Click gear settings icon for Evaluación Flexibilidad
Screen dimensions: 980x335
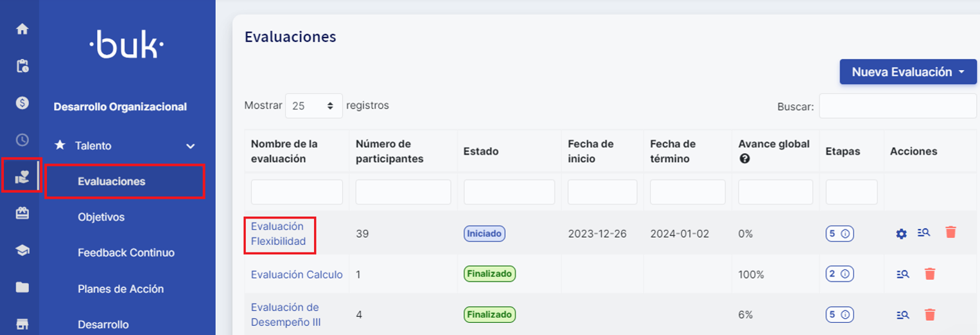pyautogui.click(x=901, y=234)
